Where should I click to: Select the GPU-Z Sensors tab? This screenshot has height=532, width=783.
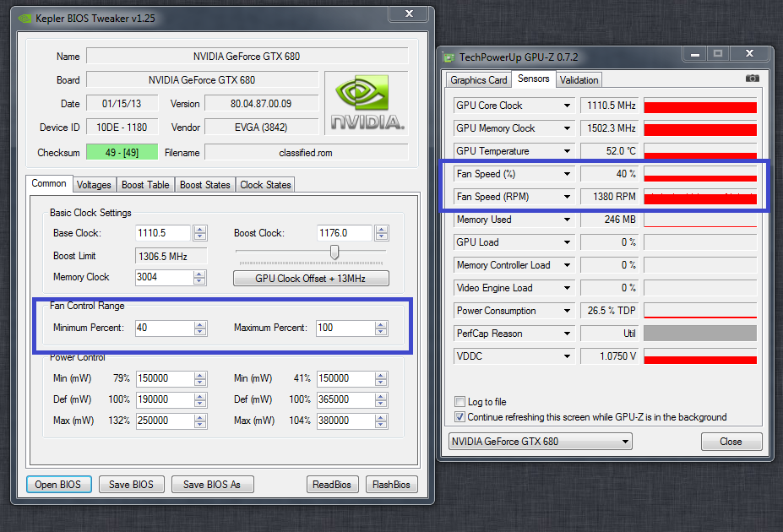pyautogui.click(x=533, y=79)
